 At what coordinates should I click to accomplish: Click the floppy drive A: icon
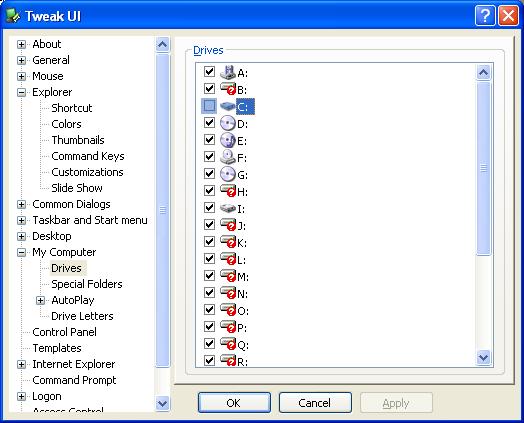tap(228, 72)
